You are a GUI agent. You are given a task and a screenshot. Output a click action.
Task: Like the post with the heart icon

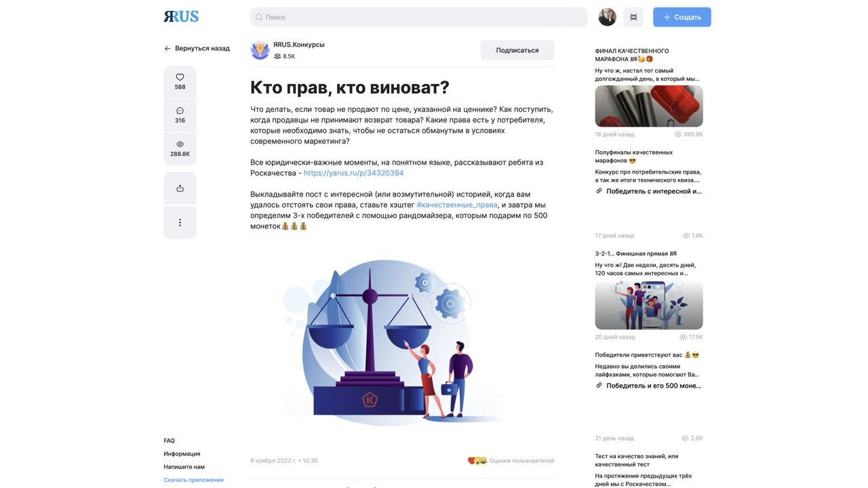[180, 77]
